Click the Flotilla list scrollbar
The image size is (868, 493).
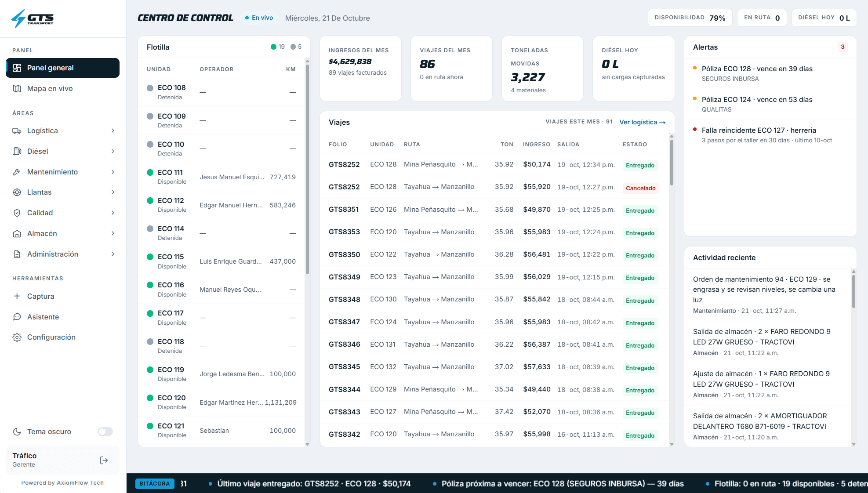[307, 169]
